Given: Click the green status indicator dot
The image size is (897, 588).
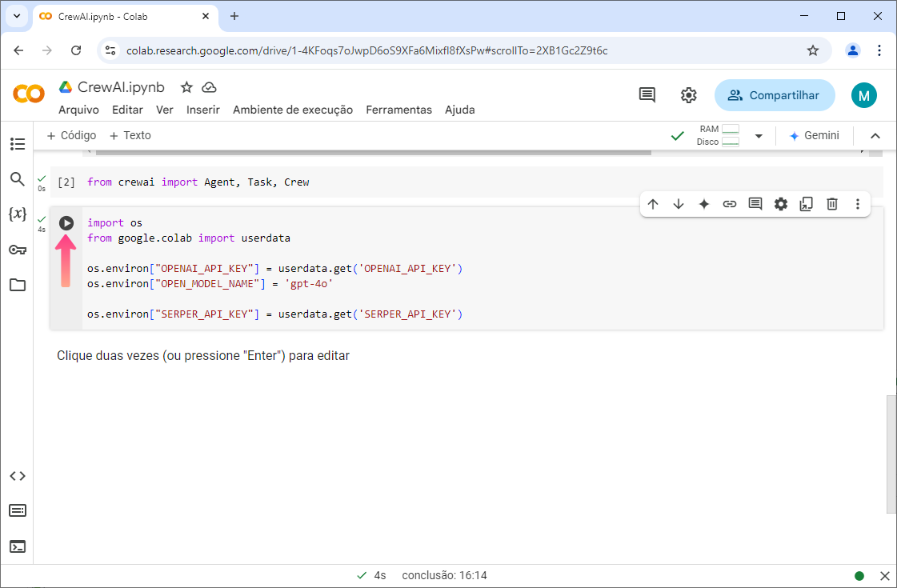Looking at the screenshot, I should (859, 576).
